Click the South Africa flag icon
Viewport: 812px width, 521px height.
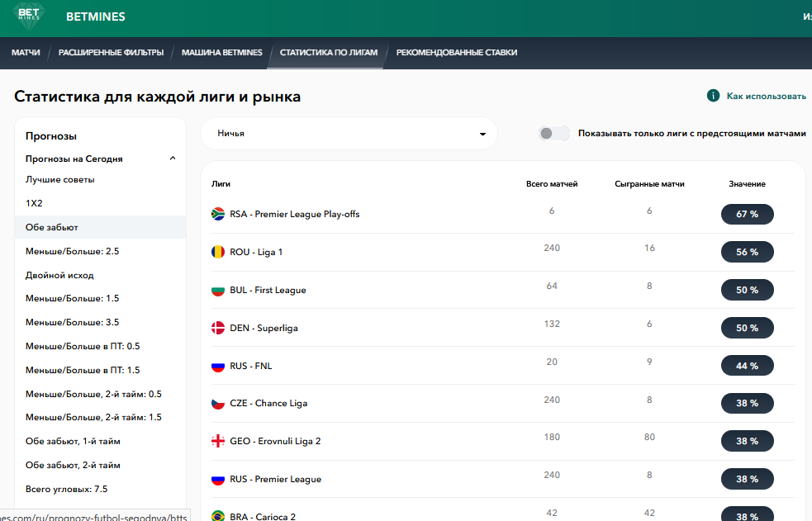[218, 214]
